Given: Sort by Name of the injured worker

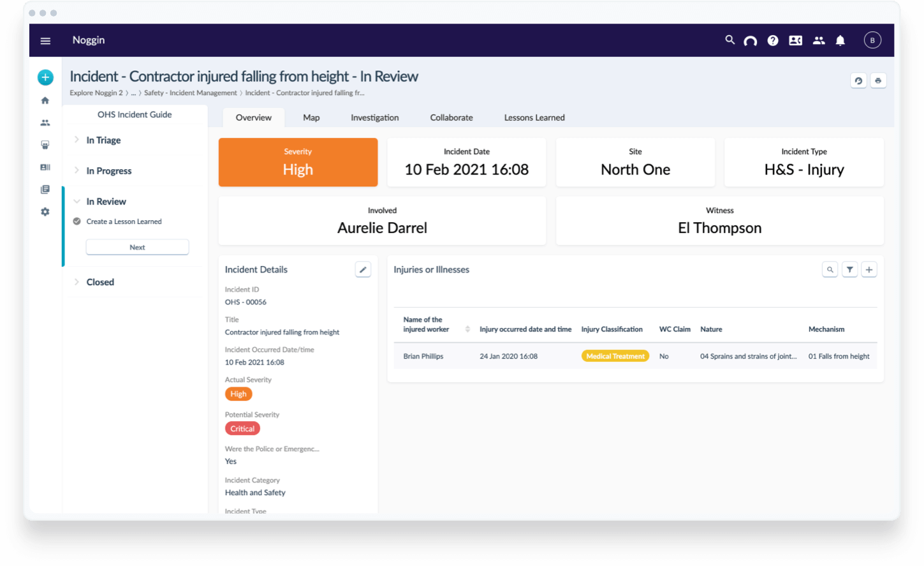Looking at the screenshot, I should point(467,329).
